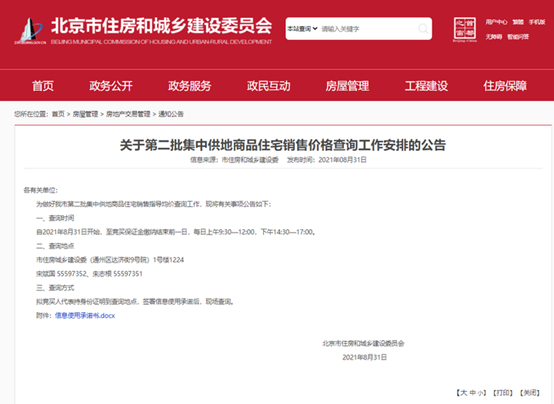This screenshot has width=554, height=404.
Task: Focus the 请输入关键字 search field
Action: pos(367,29)
